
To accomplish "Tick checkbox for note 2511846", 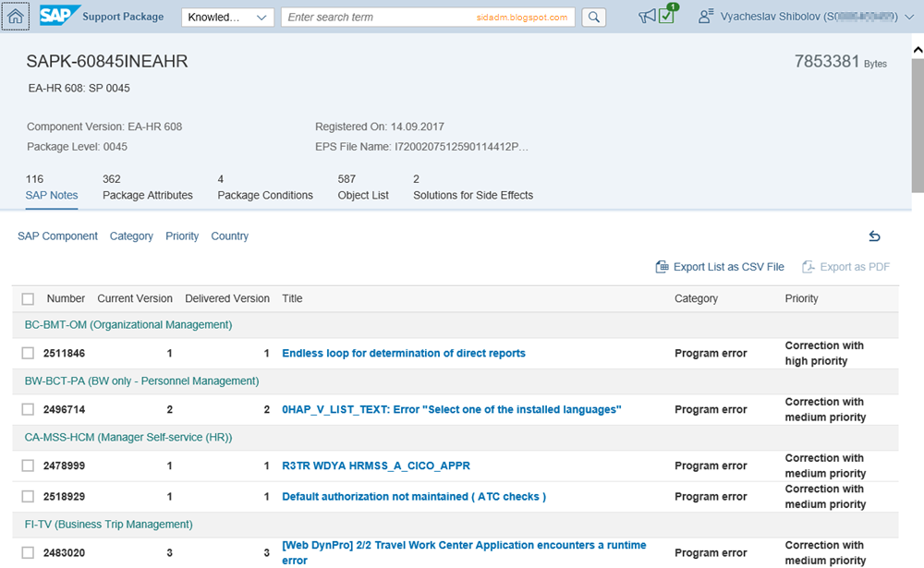I will (x=28, y=353).
